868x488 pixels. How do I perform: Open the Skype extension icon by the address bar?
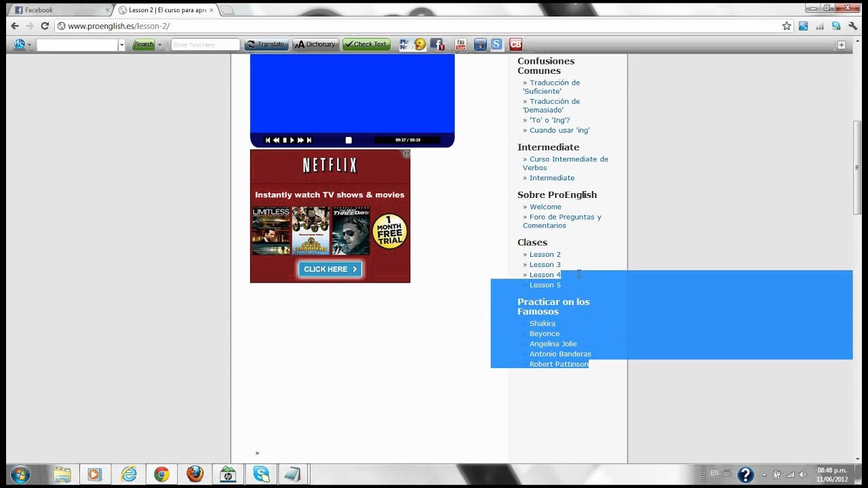(836, 26)
